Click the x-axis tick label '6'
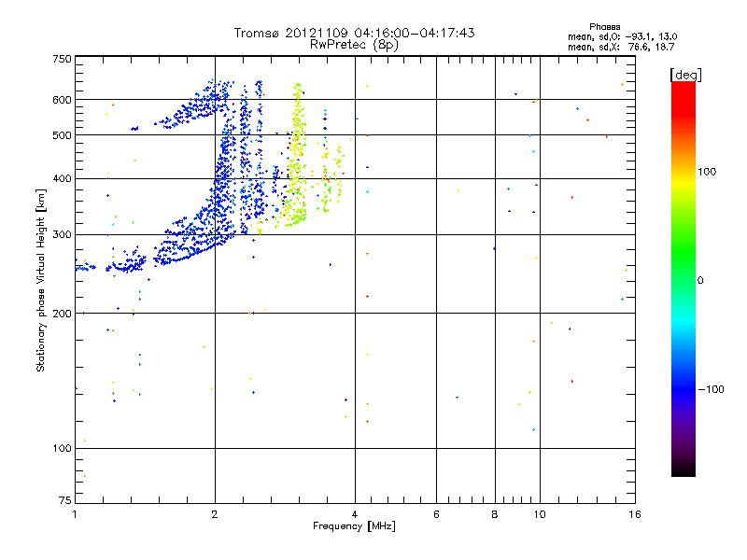Image resolution: width=747 pixels, height=560 pixels. tap(436, 514)
